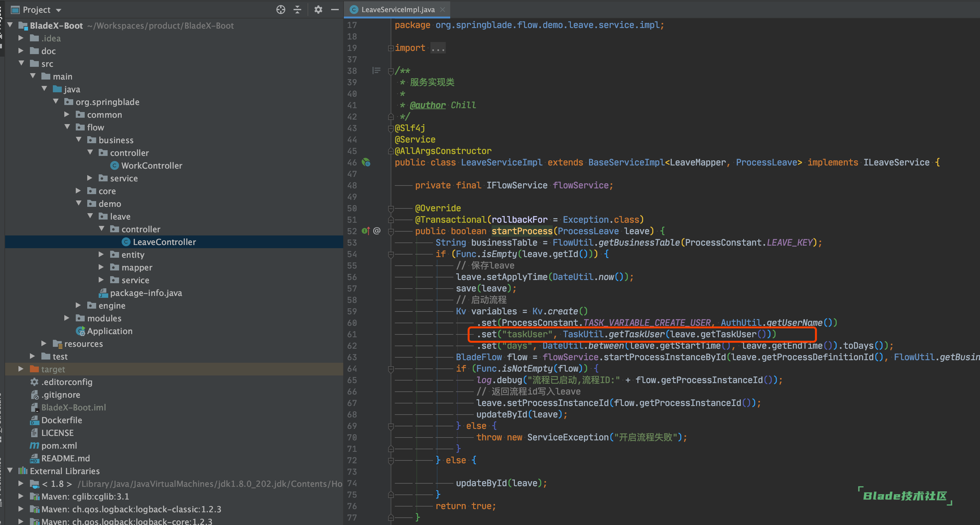Screen dimensions: 980x525
Task: Collapse External Libraries node
Action: click(10, 471)
